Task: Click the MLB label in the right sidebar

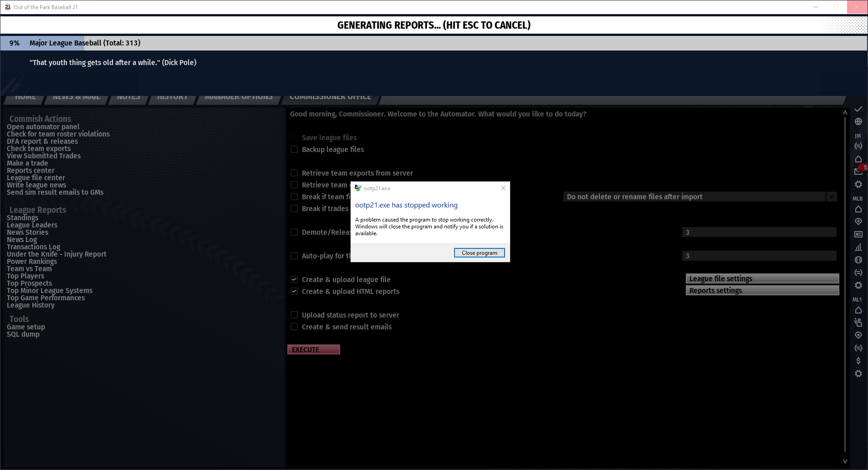Action: tap(858, 198)
